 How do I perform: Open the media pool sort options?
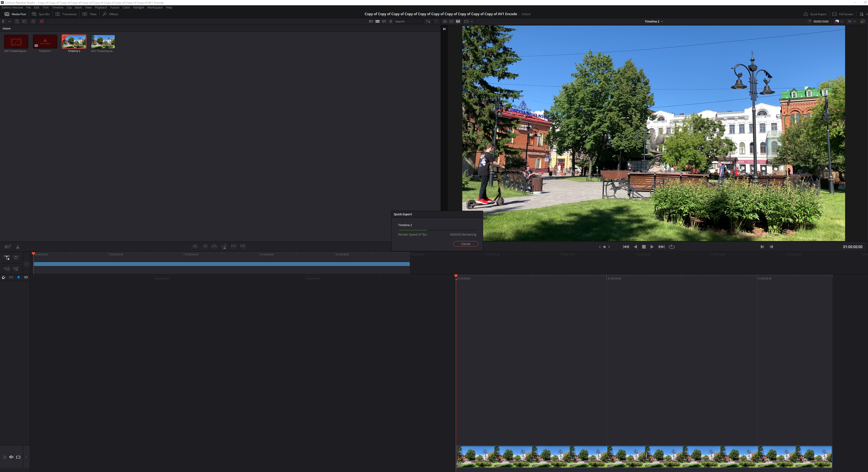click(428, 22)
